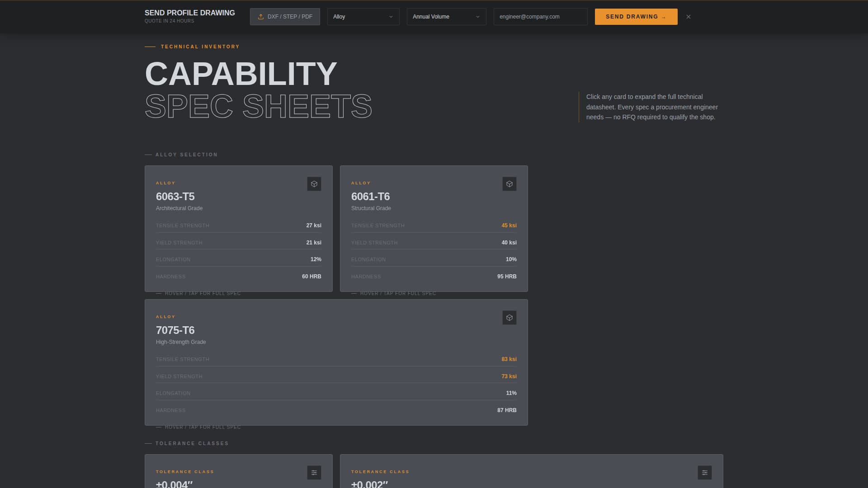Click the sliders icon on the +0.004" card
This screenshot has height=488, width=868.
pyautogui.click(x=314, y=473)
